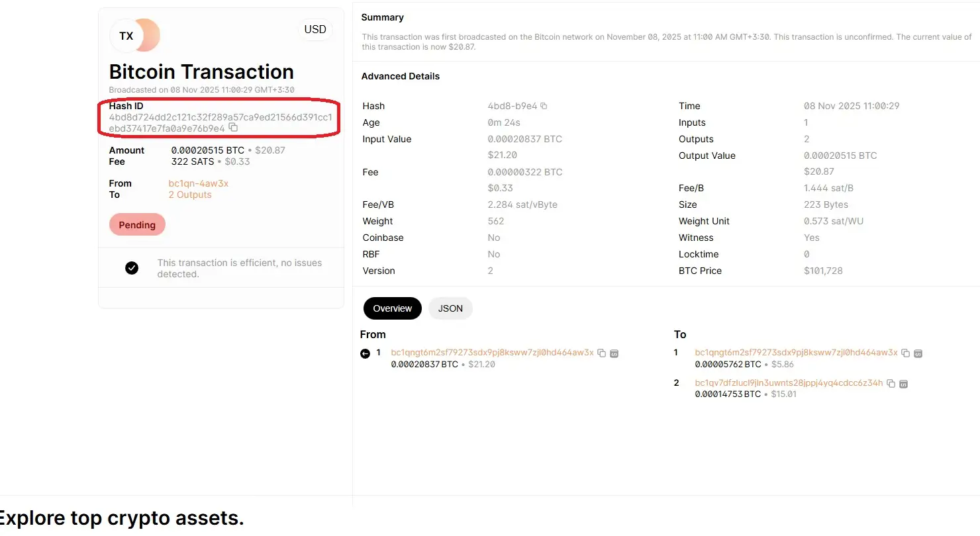The image size is (980, 536).
Task: Open the bc1qn-4aw3x sender link
Action: coord(199,183)
